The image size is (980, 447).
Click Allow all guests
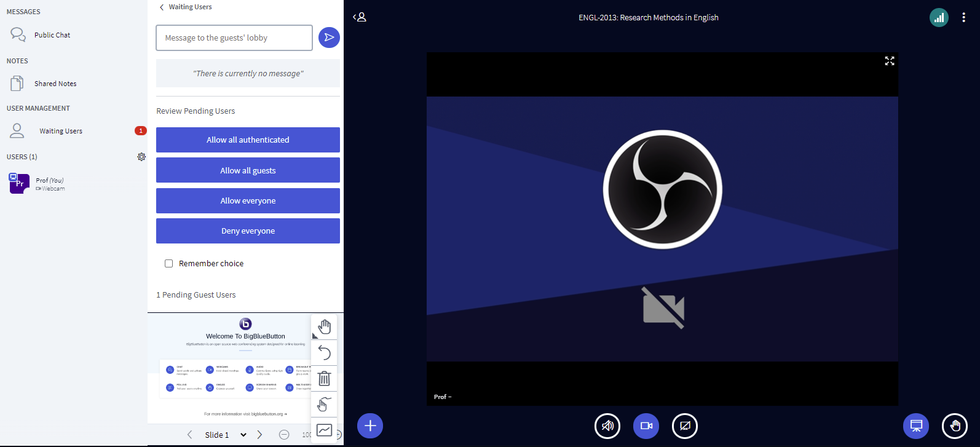pyautogui.click(x=248, y=170)
